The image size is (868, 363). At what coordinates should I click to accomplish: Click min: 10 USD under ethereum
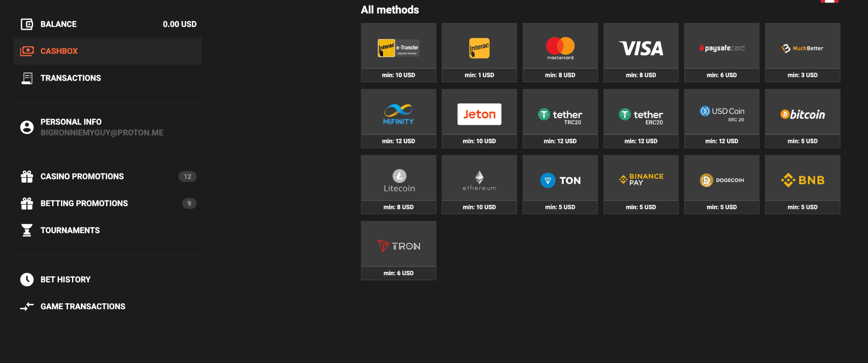click(x=479, y=207)
